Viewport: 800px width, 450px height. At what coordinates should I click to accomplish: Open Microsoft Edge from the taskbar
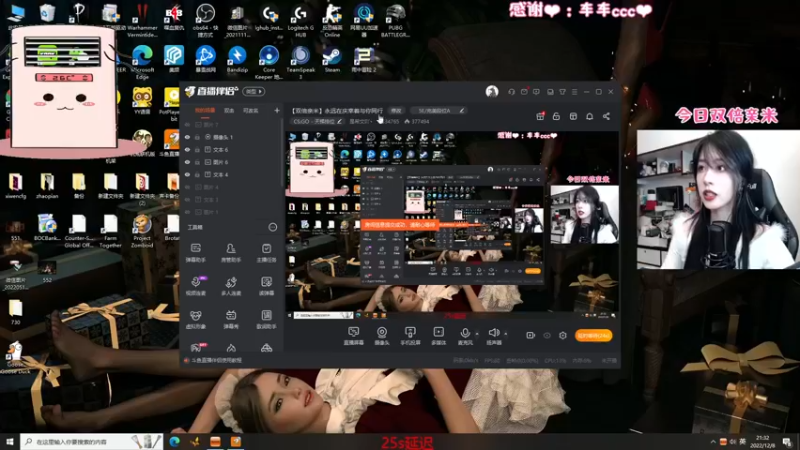[x=174, y=442]
